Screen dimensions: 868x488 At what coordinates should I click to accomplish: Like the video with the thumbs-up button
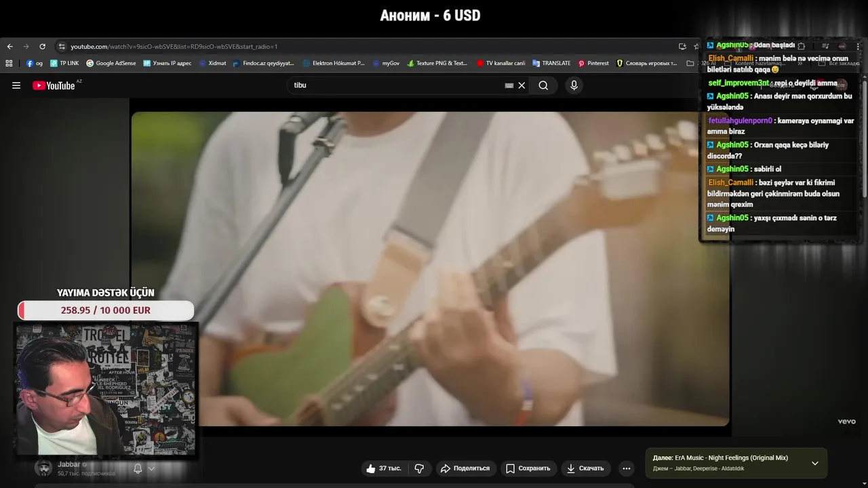tap(384, 468)
